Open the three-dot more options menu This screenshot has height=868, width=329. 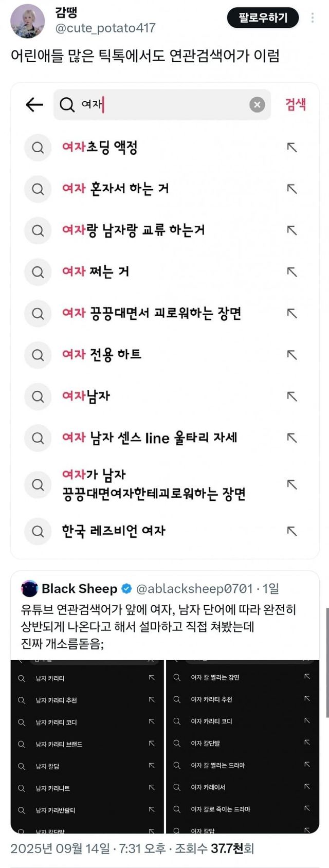(x=313, y=18)
